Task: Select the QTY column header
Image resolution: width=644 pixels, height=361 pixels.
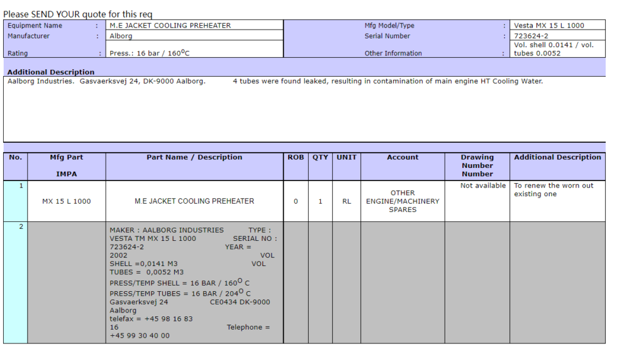Action: point(320,157)
